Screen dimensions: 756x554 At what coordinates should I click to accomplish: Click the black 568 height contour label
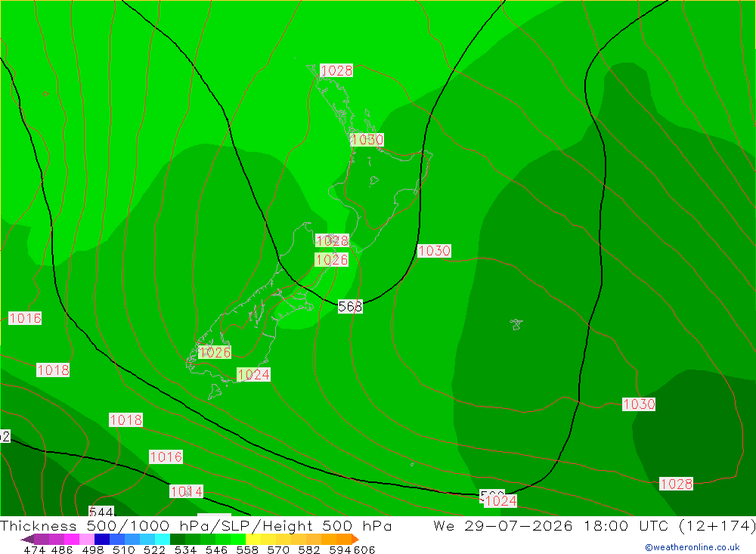(350, 306)
